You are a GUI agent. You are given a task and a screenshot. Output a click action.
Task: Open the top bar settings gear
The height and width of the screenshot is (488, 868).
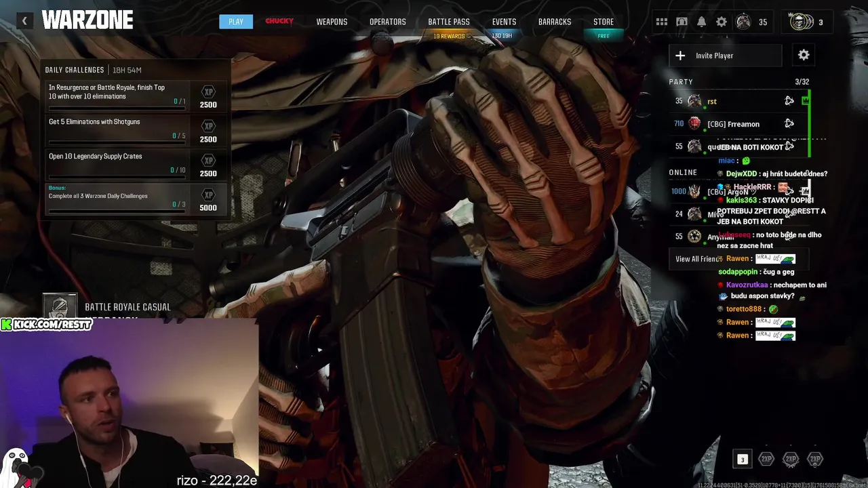click(x=722, y=22)
